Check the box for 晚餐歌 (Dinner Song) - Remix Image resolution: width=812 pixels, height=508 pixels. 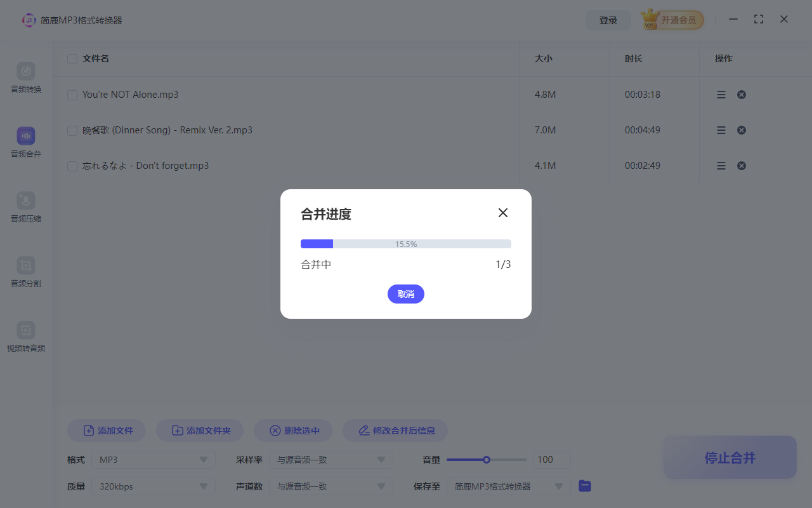(x=72, y=130)
